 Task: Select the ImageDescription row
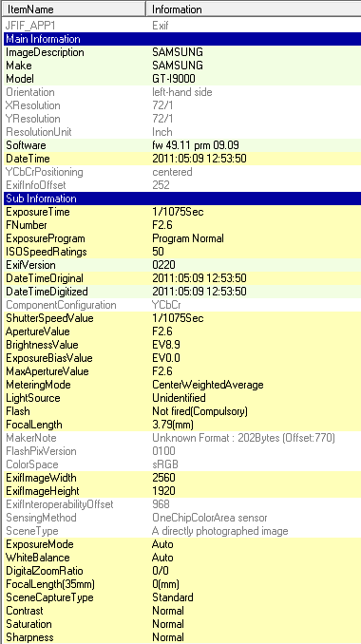point(182,52)
